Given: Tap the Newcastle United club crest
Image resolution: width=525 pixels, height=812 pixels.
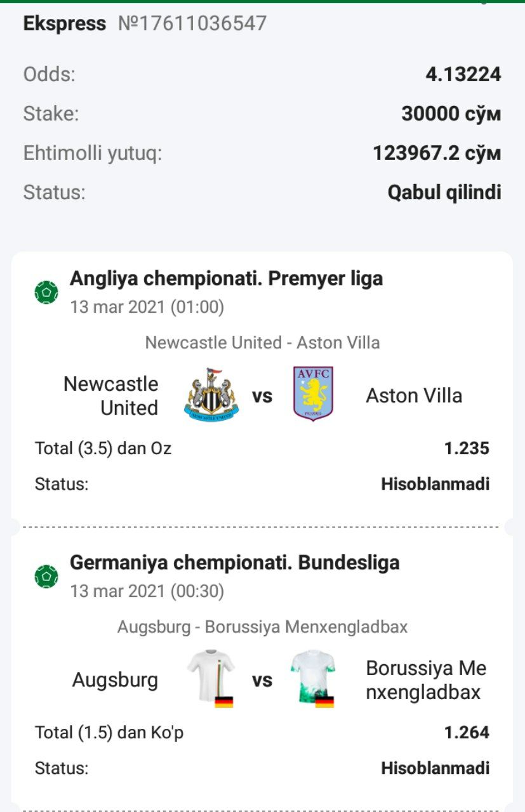Looking at the screenshot, I should (211, 395).
